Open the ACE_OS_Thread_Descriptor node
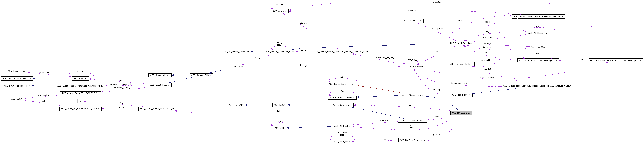This screenshot has width=644, height=145. (236, 52)
